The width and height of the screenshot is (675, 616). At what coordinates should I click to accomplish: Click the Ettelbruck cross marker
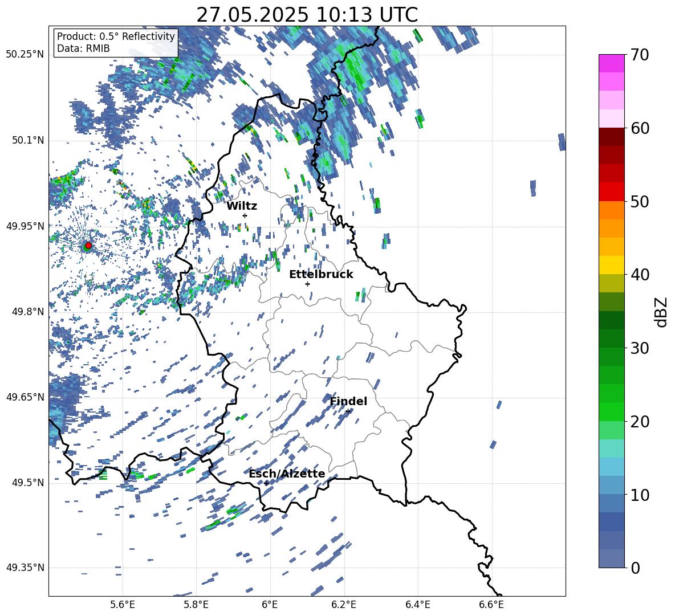coord(307,284)
